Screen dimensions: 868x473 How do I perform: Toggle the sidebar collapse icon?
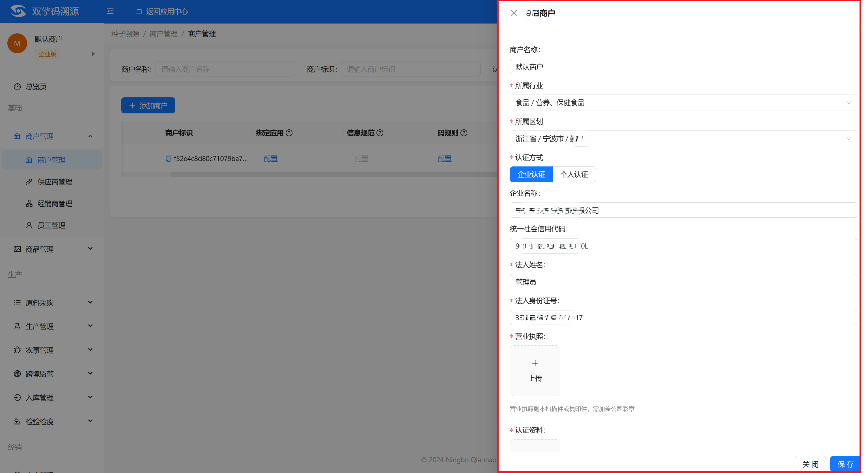111,11
